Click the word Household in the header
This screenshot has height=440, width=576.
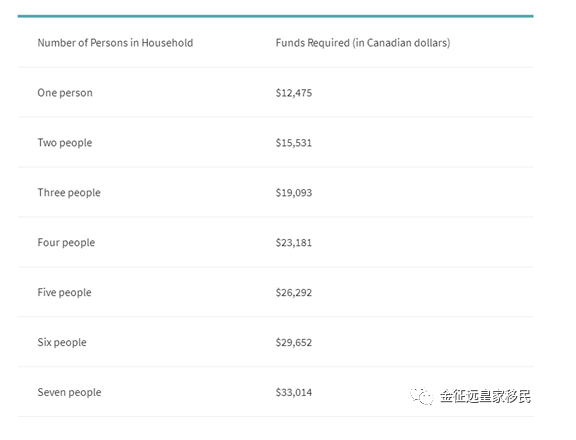[x=168, y=43]
